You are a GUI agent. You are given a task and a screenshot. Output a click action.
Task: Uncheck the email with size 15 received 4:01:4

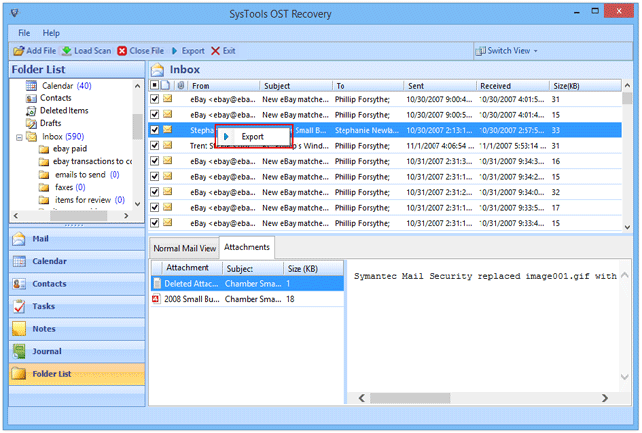click(154, 115)
